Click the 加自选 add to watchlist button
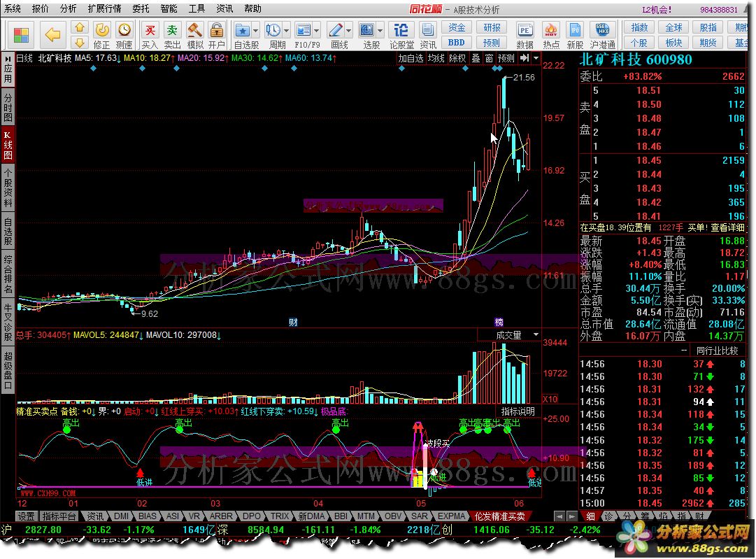756x559 pixels. tap(411, 58)
